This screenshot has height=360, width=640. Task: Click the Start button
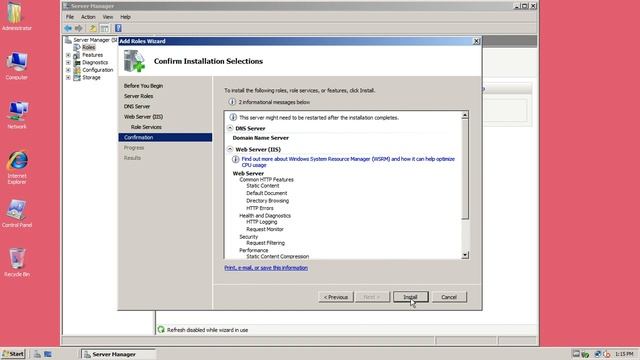[x=13, y=354]
